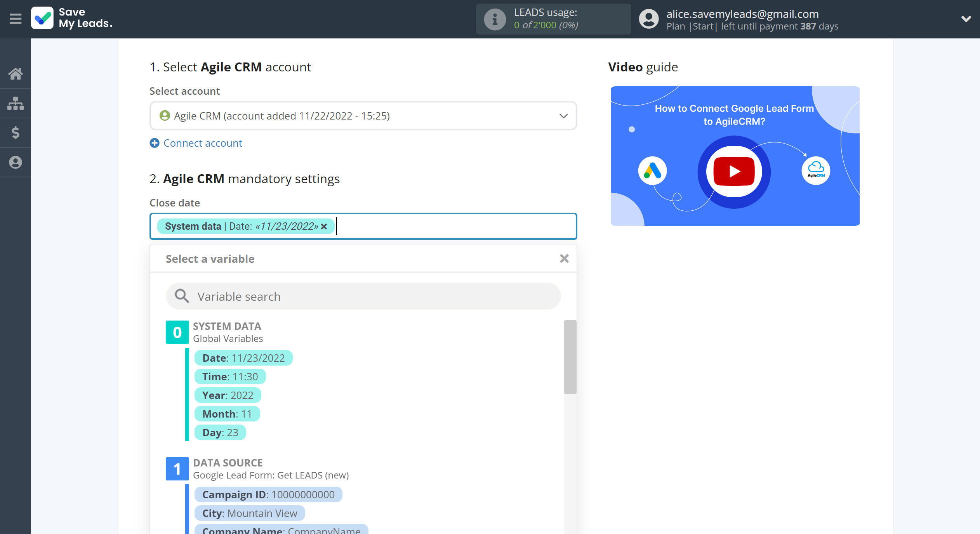This screenshot has width=980, height=534.
Task: Click the Google Ads icon in video thumbnail
Action: [x=653, y=171]
